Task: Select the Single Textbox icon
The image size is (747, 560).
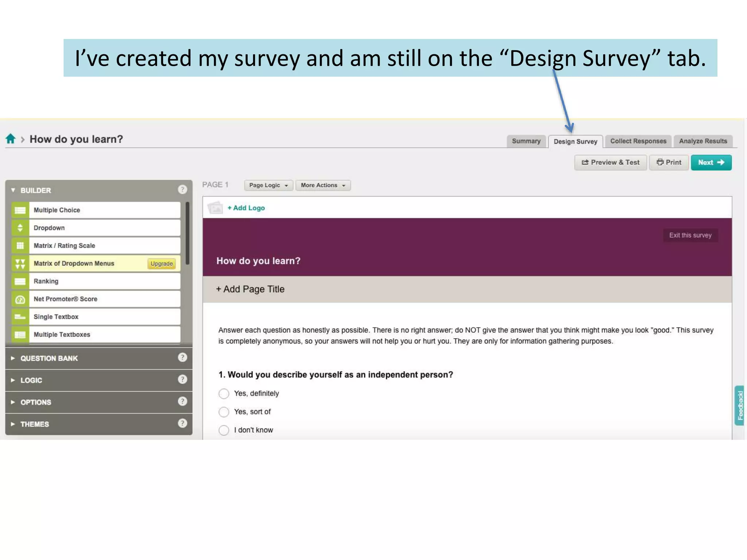Action: 20,317
